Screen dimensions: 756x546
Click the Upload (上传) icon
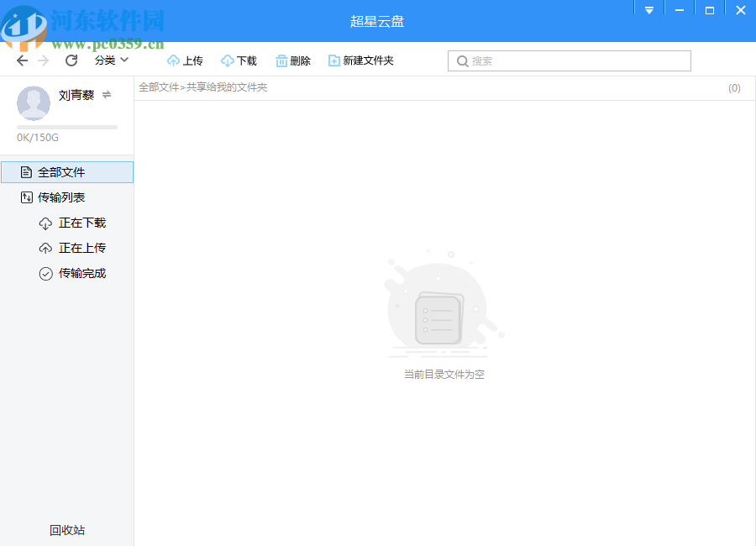click(174, 60)
